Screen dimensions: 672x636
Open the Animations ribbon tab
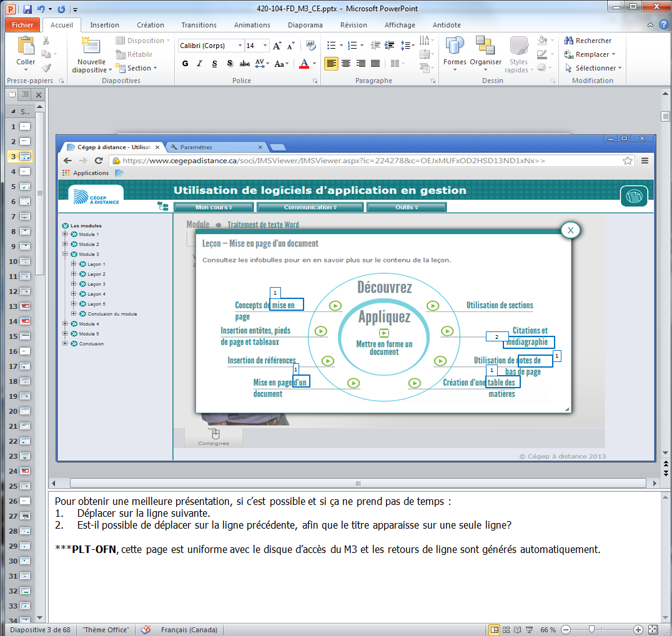tap(252, 25)
